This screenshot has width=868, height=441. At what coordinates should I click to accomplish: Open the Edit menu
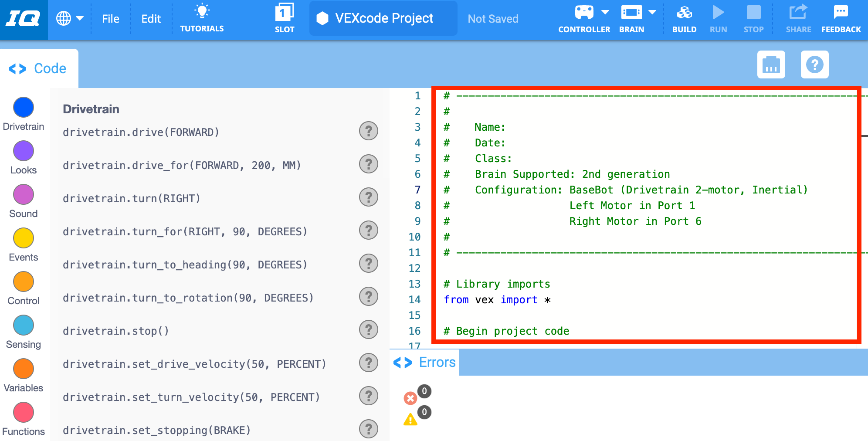click(151, 18)
